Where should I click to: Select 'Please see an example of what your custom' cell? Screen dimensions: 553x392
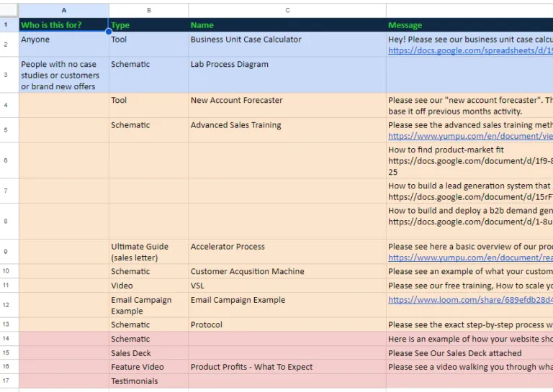pos(469,271)
